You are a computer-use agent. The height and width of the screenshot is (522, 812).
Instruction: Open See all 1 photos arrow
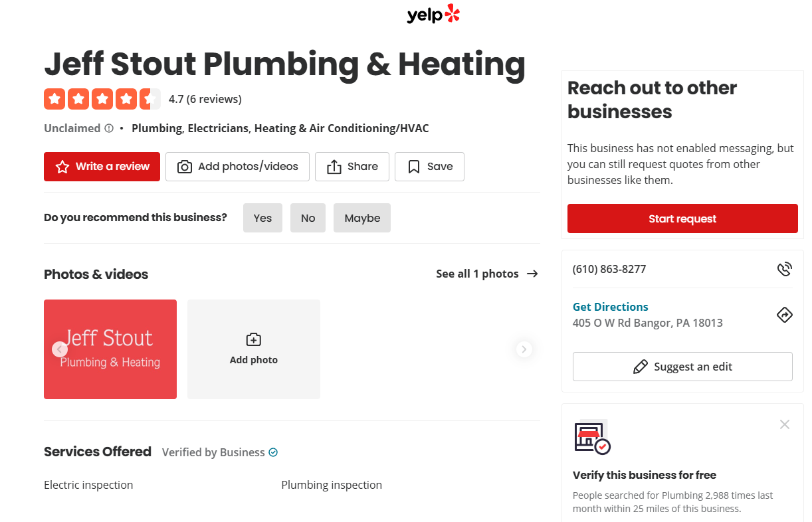pos(531,274)
